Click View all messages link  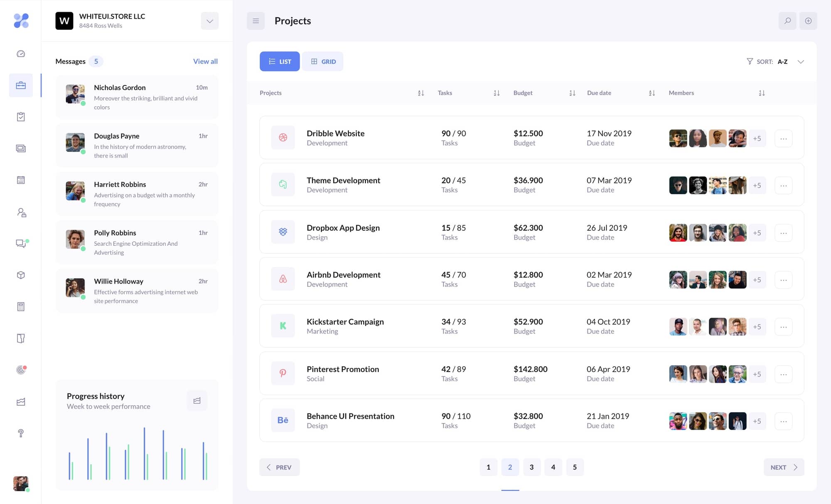(x=205, y=61)
